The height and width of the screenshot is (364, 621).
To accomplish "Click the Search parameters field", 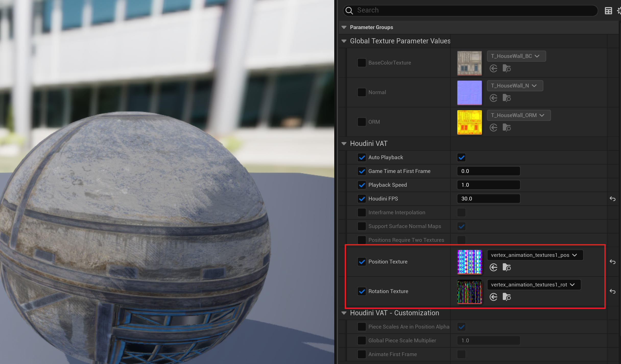I will pyautogui.click(x=470, y=10).
